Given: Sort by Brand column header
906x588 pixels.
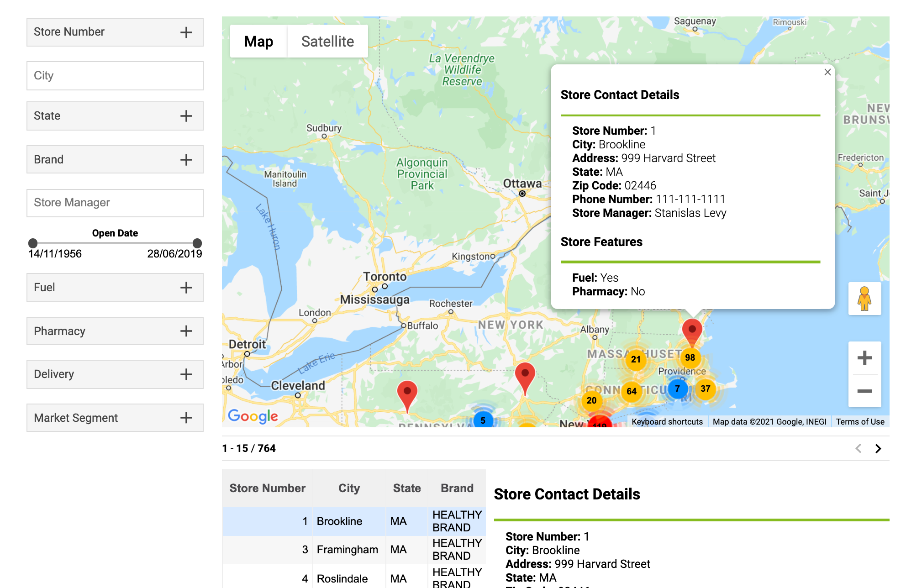Looking at the screenshot, I should tap(457, 488).
